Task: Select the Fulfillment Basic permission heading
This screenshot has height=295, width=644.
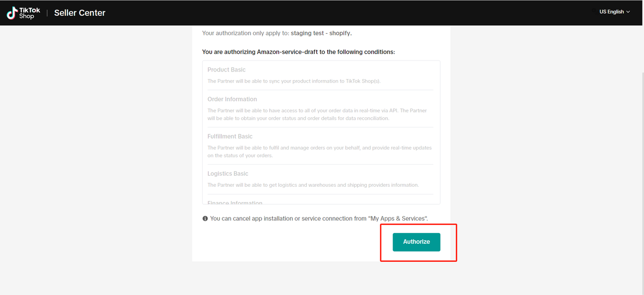Action: 230,136
